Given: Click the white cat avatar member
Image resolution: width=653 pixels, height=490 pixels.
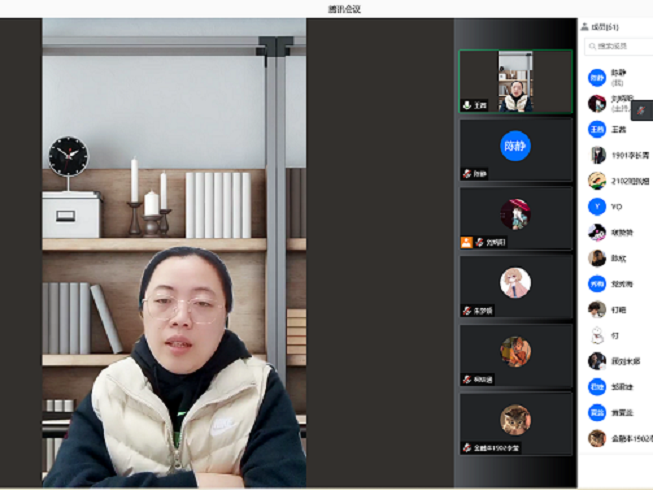Looking at the screenshot, I should tap(597, 335).
